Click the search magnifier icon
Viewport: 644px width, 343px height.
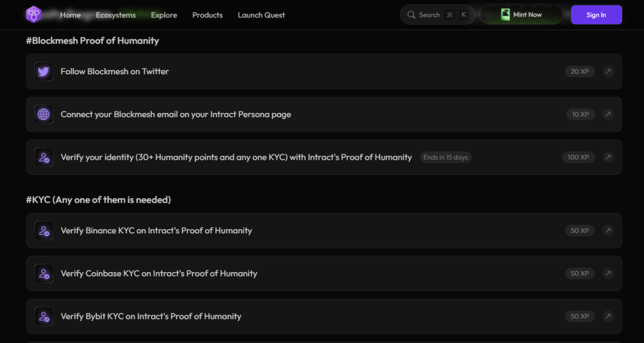(411, 15)
